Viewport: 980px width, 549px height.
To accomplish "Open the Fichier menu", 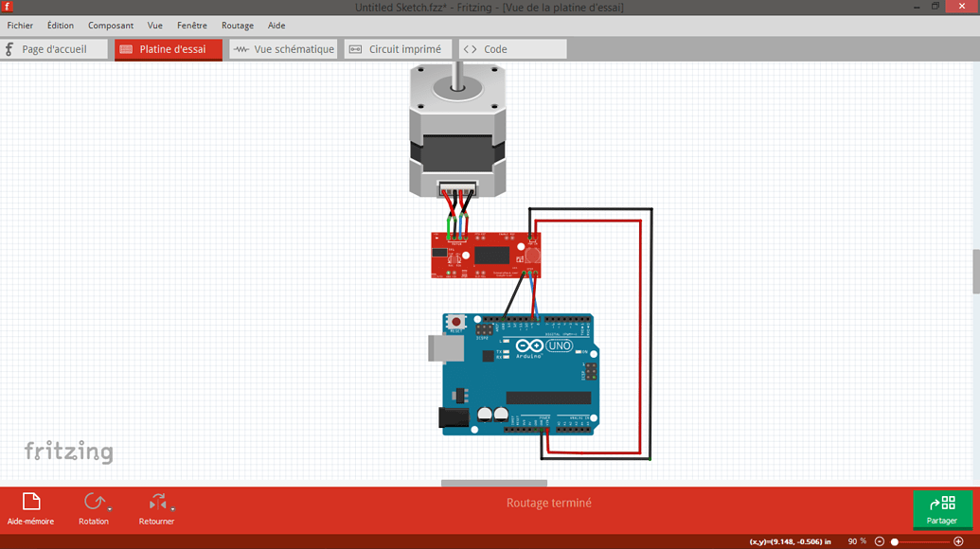I will (20, 26).
